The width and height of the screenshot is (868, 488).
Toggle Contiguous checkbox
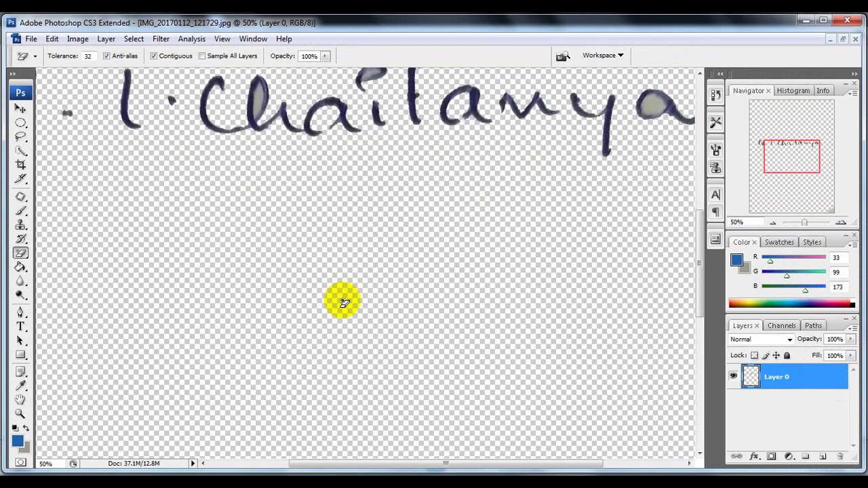(x=153, y=56)
